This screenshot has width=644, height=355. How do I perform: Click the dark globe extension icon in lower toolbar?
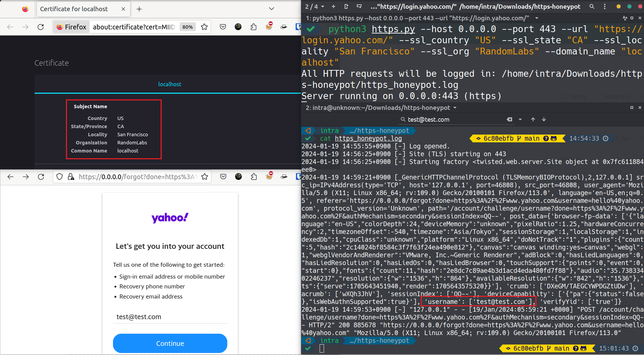tap(238, 177)
